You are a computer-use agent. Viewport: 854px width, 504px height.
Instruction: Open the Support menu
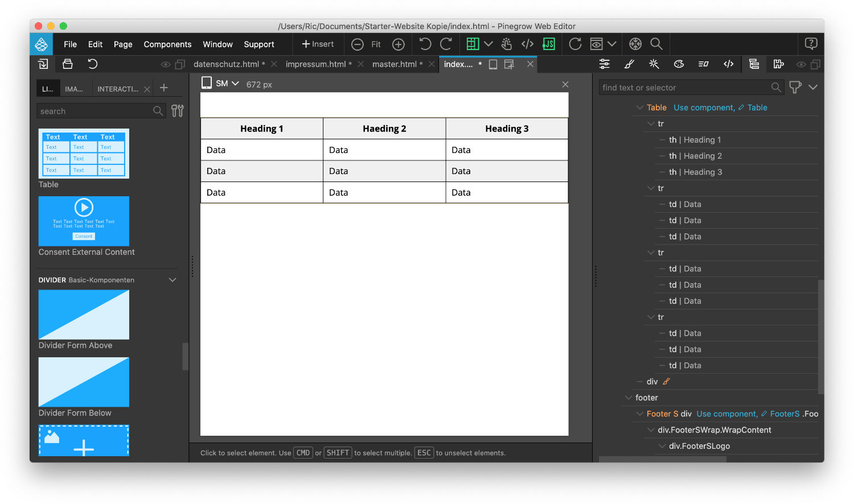[x=259, y=44]
